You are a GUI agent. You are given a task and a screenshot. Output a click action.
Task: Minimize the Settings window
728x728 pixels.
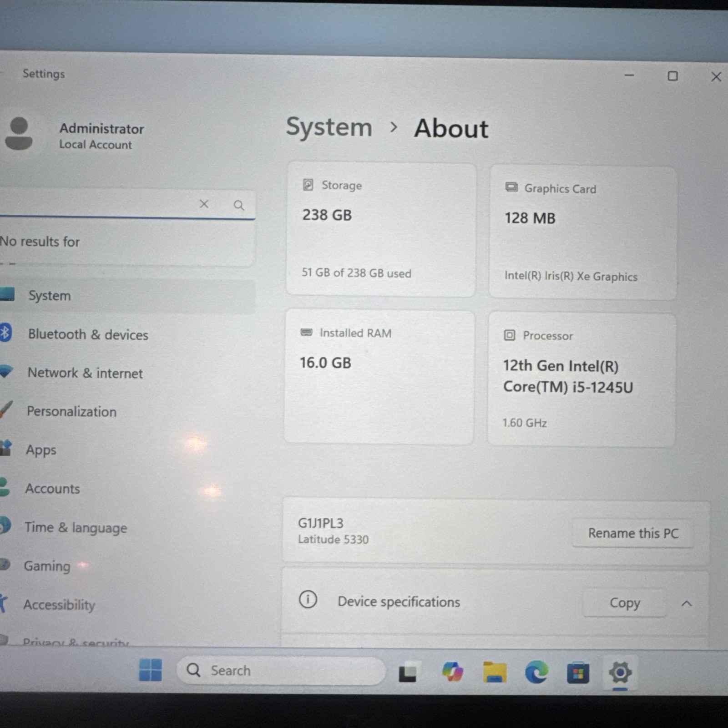point(629,75)
